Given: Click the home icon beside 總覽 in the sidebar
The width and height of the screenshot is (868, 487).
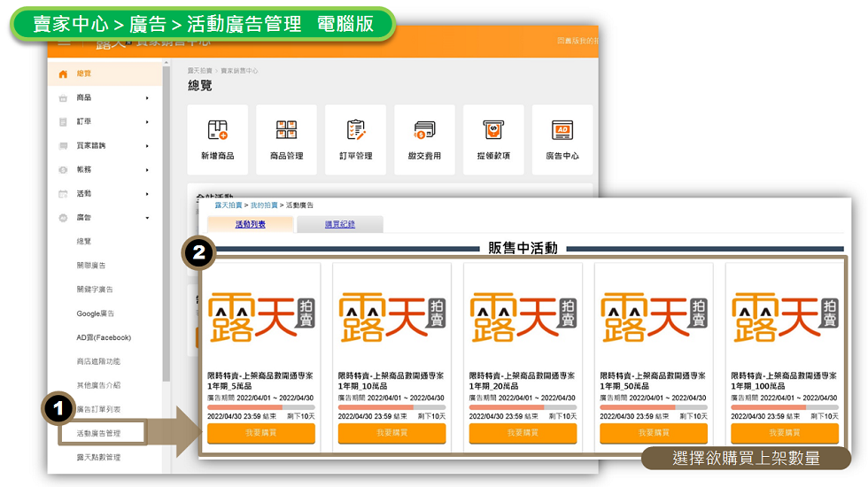Looking at the screenshot, I should pos(62,74).
